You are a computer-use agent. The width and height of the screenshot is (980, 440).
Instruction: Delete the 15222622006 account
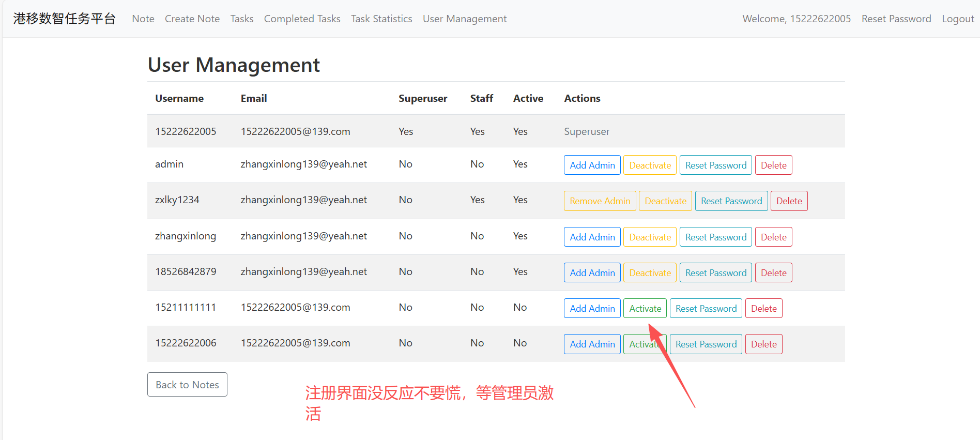(x=763, y=344)
